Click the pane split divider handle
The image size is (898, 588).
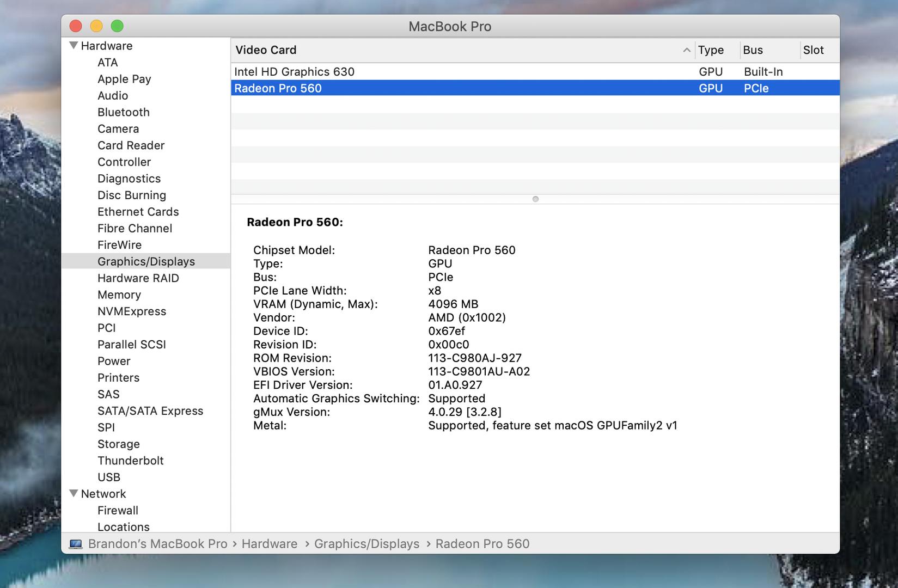point(535,199)
